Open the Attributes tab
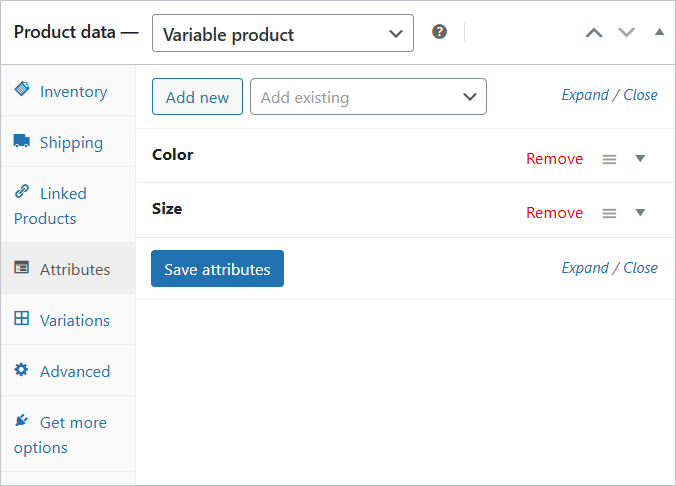This screenshot has width=676, height=486. click(68, 268)
